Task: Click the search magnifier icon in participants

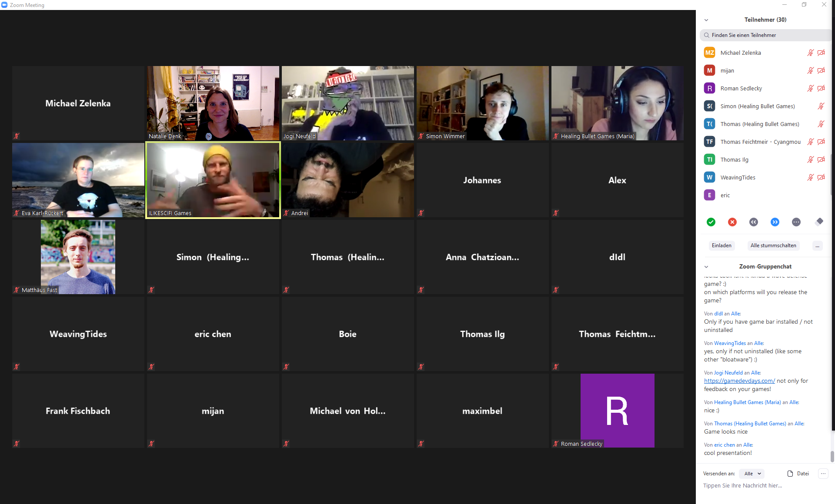Action: 707,35
